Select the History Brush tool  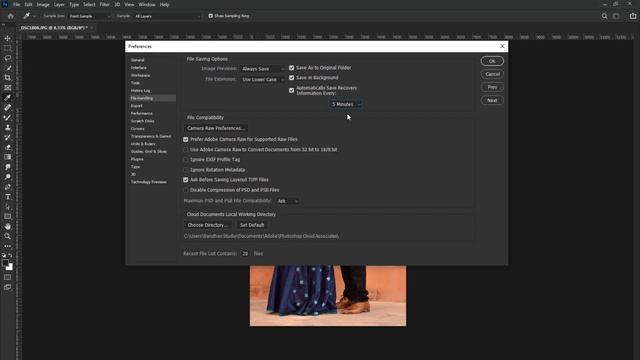7,137
